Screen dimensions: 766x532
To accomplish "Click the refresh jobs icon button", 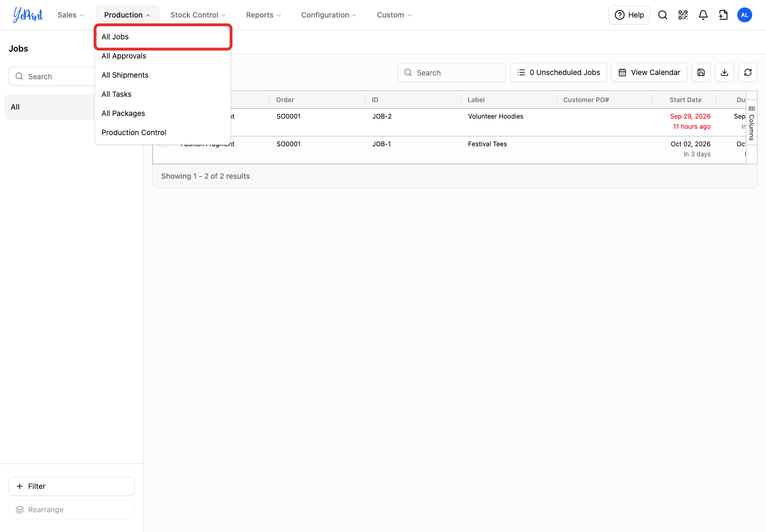I will pos(748,72).
